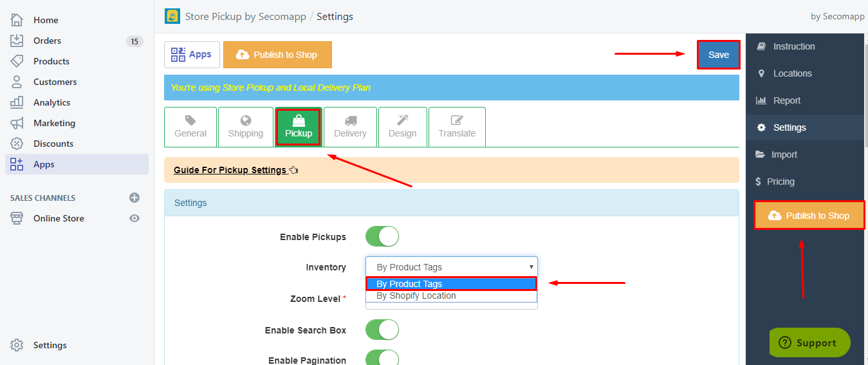Click the Settings panel header
The width and height of the screenshot is (868, 365).
point(452,203)
